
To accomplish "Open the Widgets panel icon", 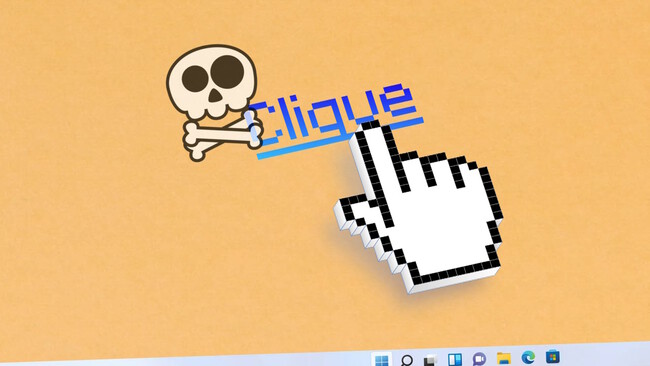I will tap(455, 359).
